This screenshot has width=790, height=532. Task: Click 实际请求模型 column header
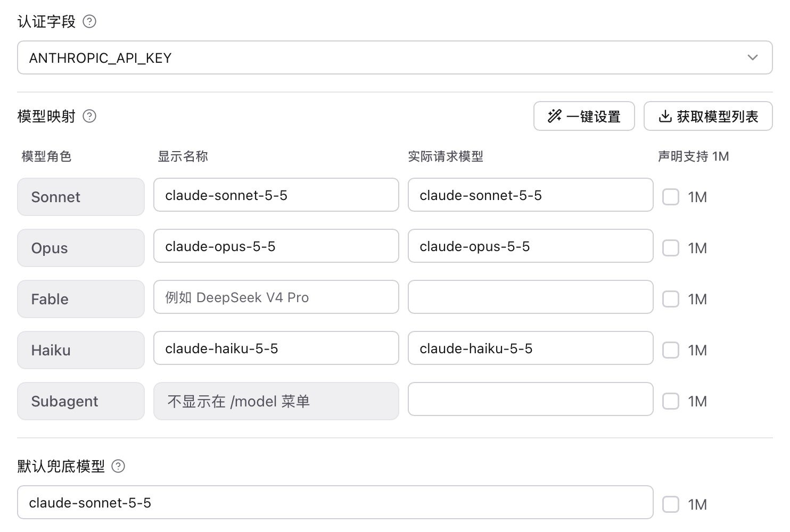446,156
